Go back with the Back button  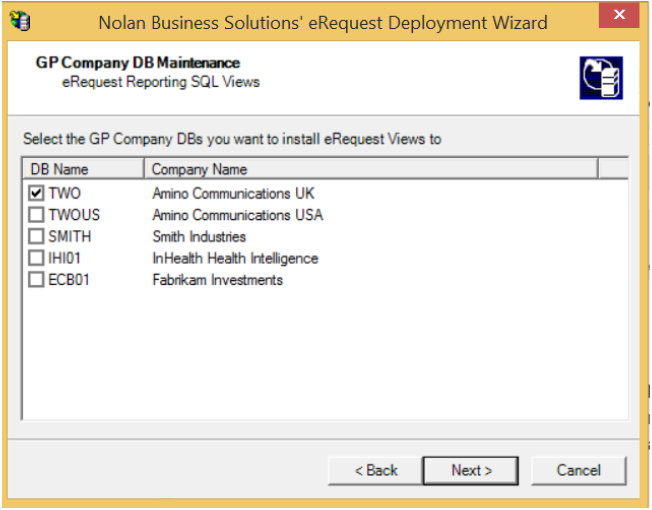click(376, 470)
